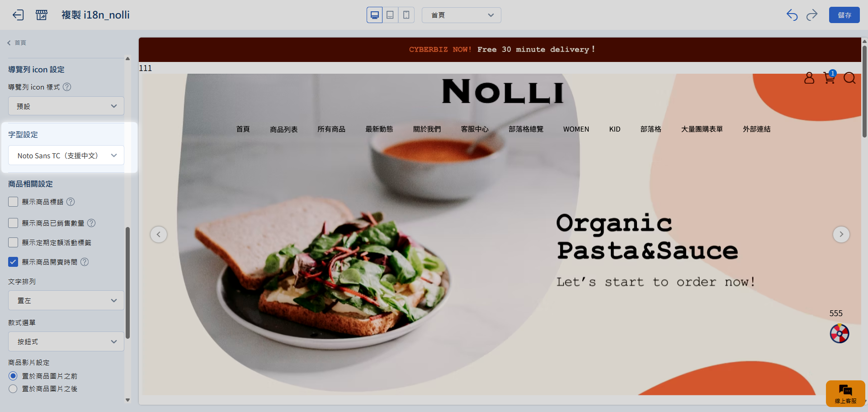The width and height of the screenshot is (868, 412).
Task: Open the 文字排列 置左 dropdown
Action: click(66, 300)
